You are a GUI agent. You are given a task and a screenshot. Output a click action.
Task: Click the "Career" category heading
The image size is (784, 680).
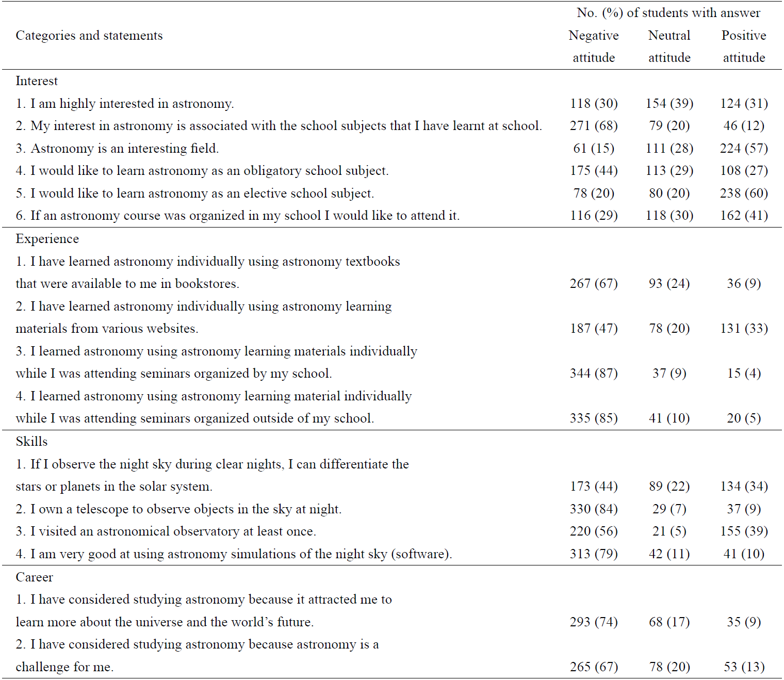[35, 577]
